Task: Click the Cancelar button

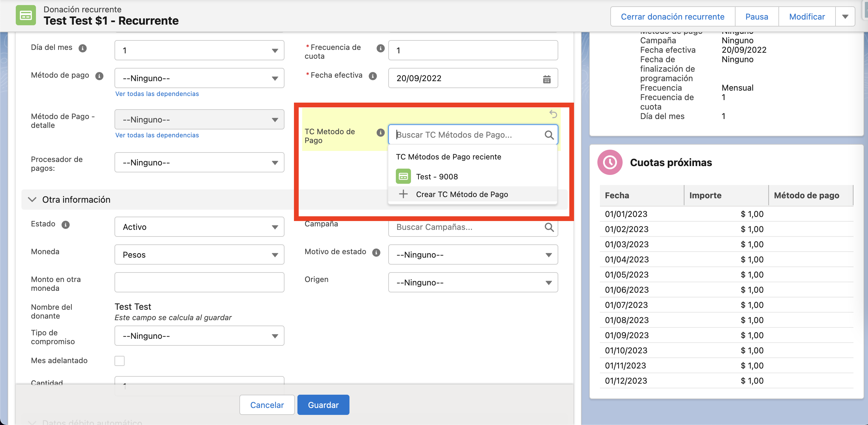Action: pyautogui.click(x=267, y=405)
